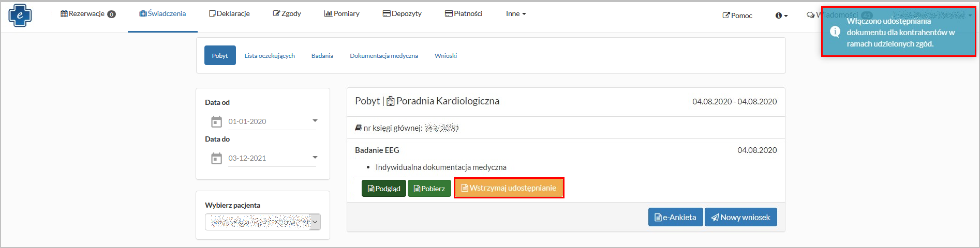Open the Wybierz pacjenta combo box

(263, 222)
